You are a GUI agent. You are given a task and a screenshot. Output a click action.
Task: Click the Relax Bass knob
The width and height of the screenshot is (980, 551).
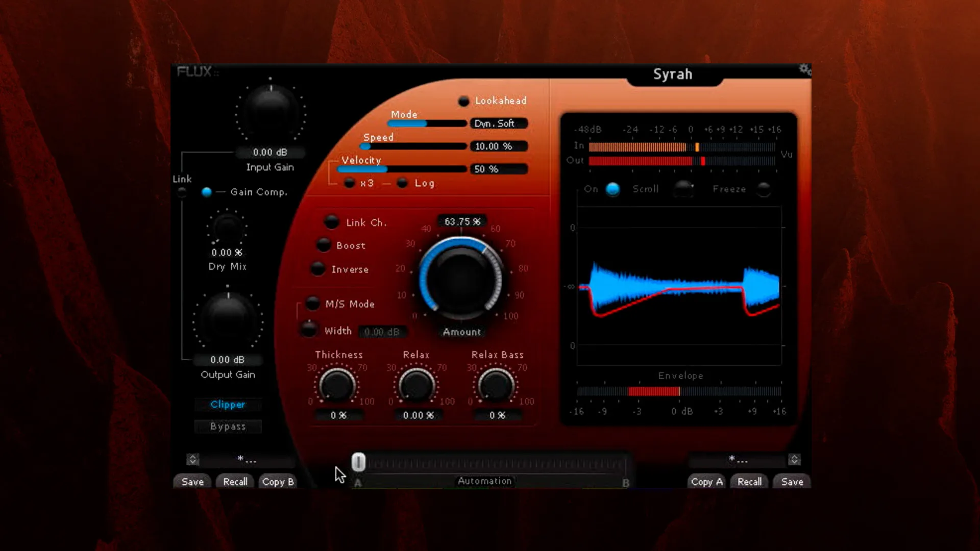[496, 385]
